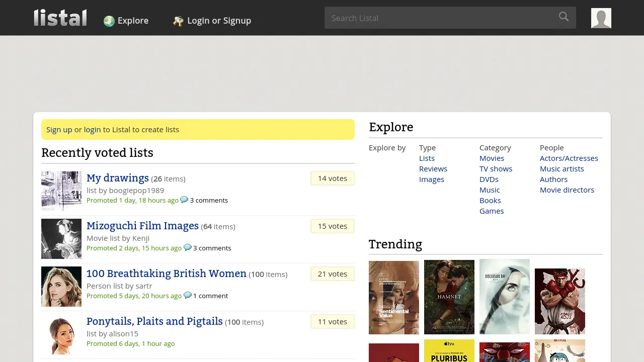Click comment bubble icon on Mizoguchi Film Images
Viewport: 644px width, 362px height.
(x=188, y=247)
